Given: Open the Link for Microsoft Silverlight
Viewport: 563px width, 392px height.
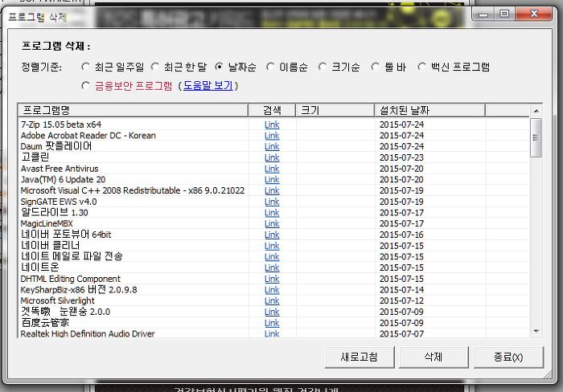Looking at the screenshot, I should [x=272, y=300].
